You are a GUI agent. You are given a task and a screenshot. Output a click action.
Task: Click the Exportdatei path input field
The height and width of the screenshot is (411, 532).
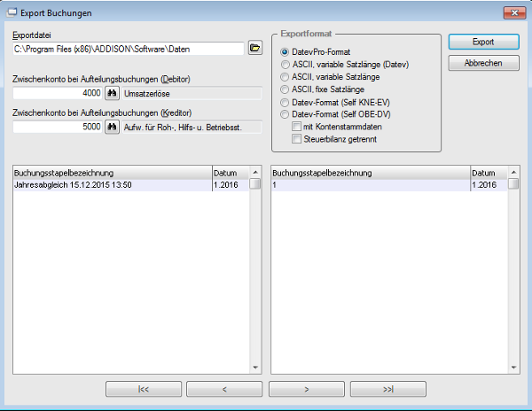(x=129, y=49)
